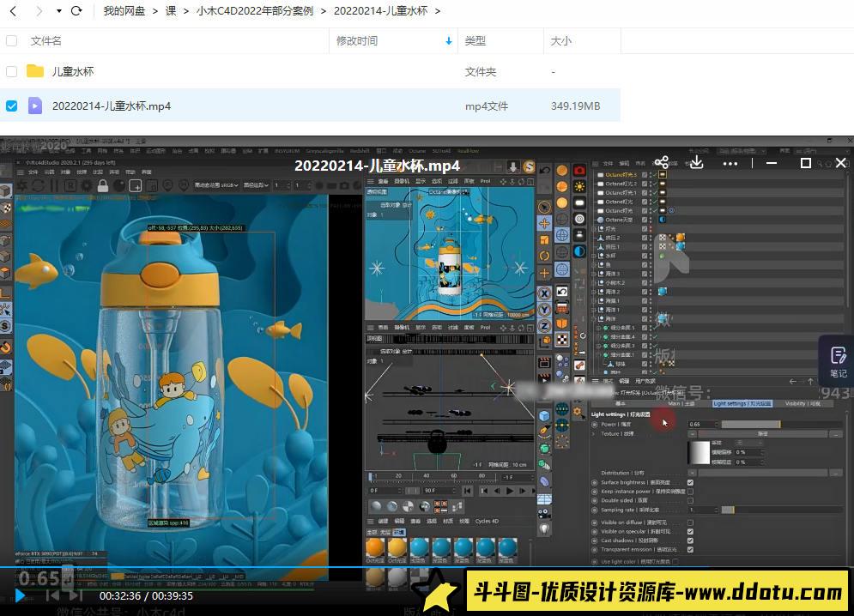Sort files by 文件名 column
854x616 pixels.
45,41
